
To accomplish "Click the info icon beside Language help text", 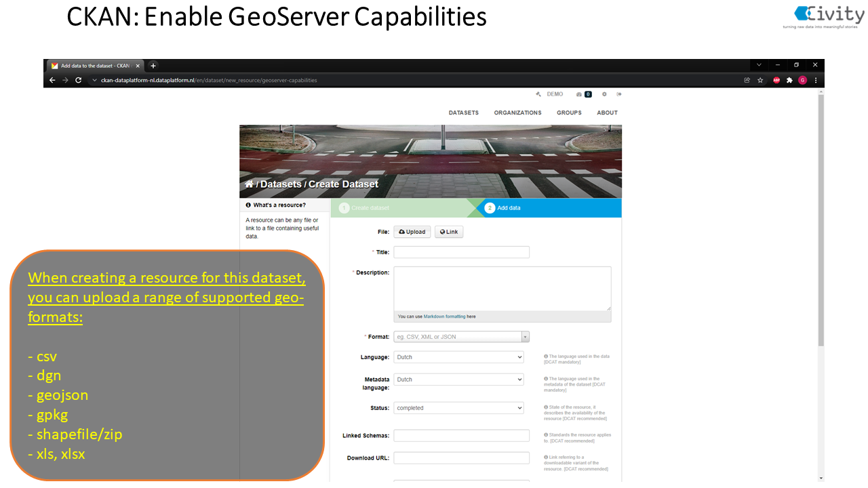I will point(546,357).
